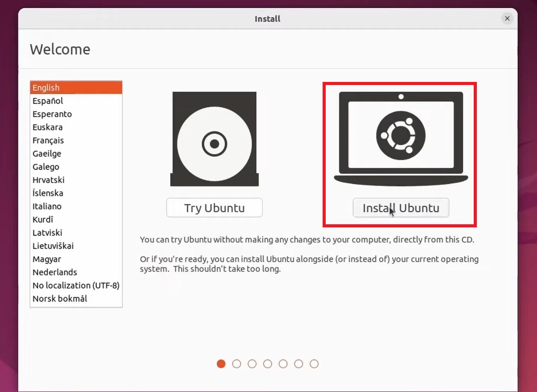This screenshot has height=392, width=537.
Task: Select Español in the language list
Action: (76, 101)
